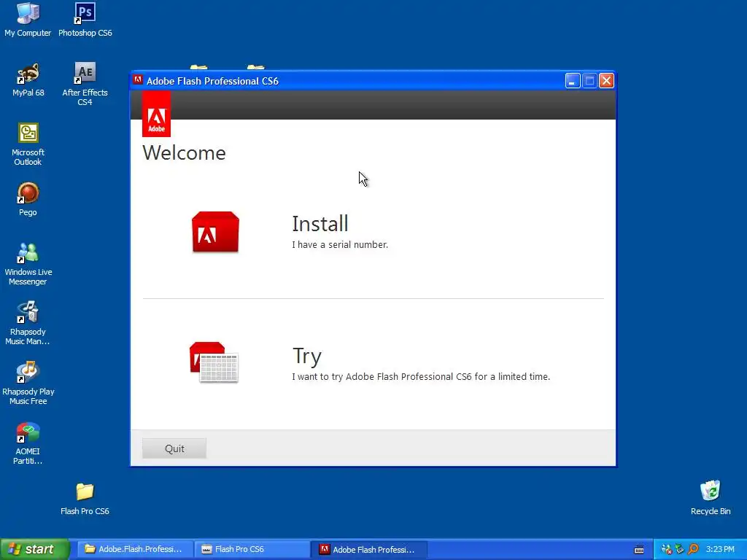Viewport: 747px width, 560px height.
Task: Click the 3:23 PM system clock
Action: 720,550
